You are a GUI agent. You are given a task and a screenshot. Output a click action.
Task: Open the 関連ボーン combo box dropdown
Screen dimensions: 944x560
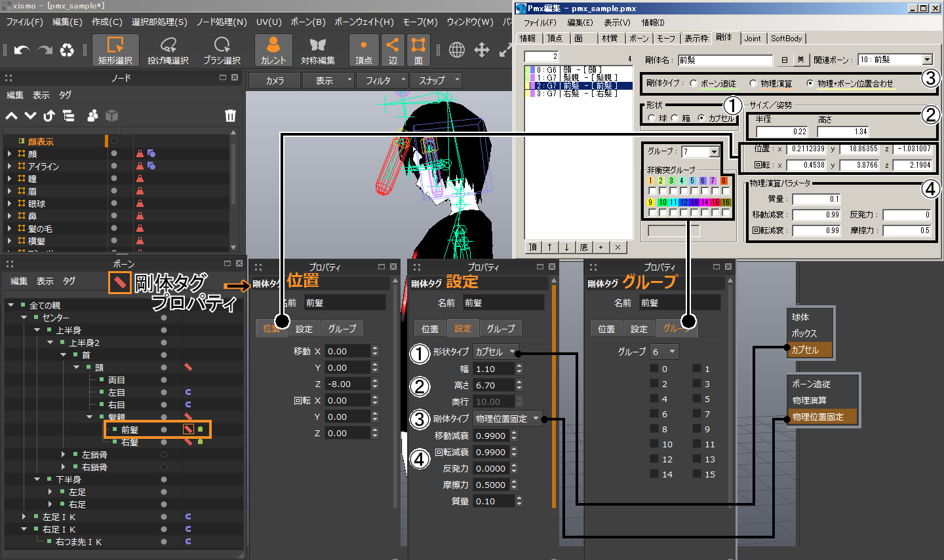click(927, 60)
